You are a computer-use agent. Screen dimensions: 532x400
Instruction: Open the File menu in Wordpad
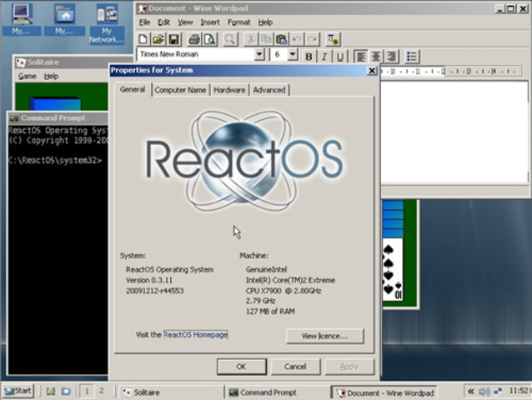pyautogui.click(x=144, y=22)
